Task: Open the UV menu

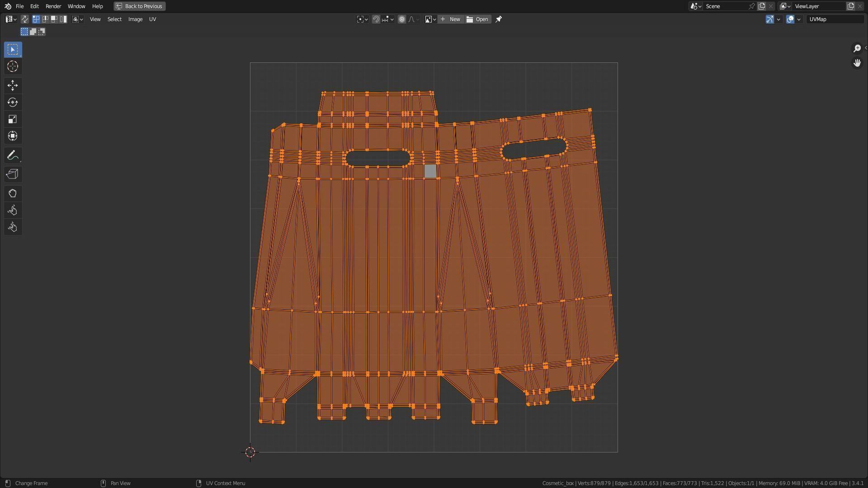Action: point(152,19)
